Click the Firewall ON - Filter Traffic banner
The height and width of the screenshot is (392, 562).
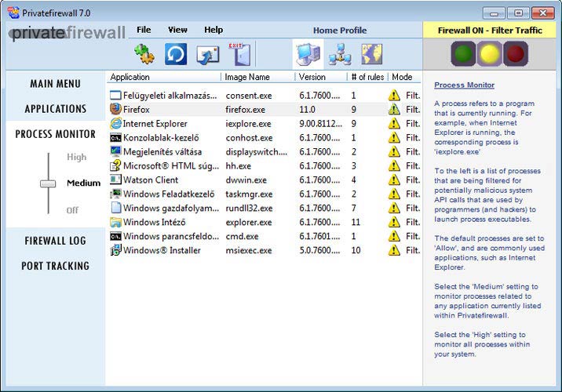tap(490, 30)
